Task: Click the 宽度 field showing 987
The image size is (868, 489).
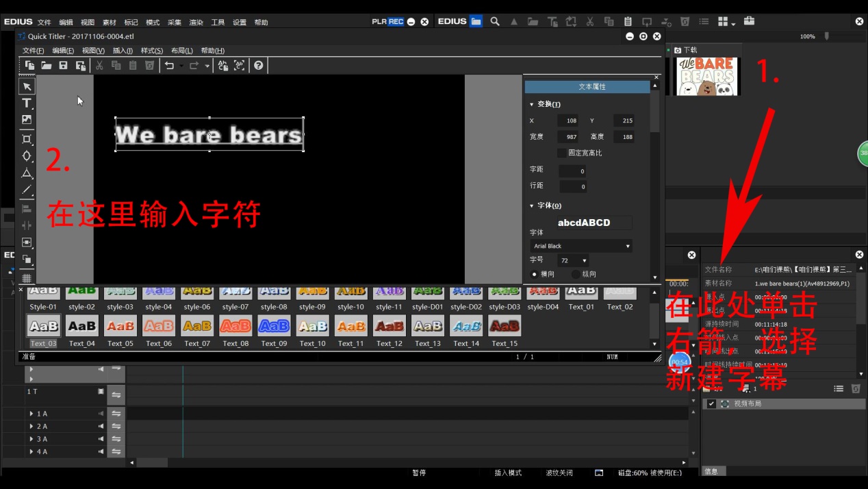Action: pos(567,137)
